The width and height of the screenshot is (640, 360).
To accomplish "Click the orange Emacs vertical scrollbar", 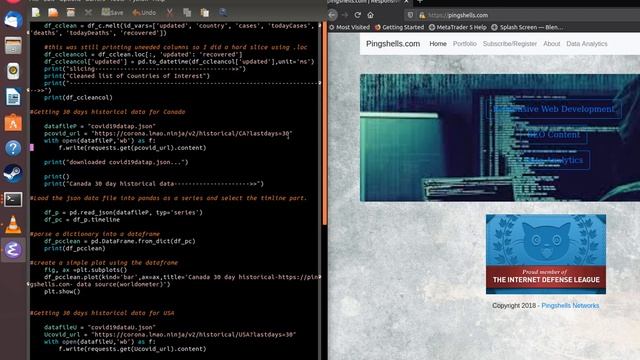I will [x=324, y=122].
